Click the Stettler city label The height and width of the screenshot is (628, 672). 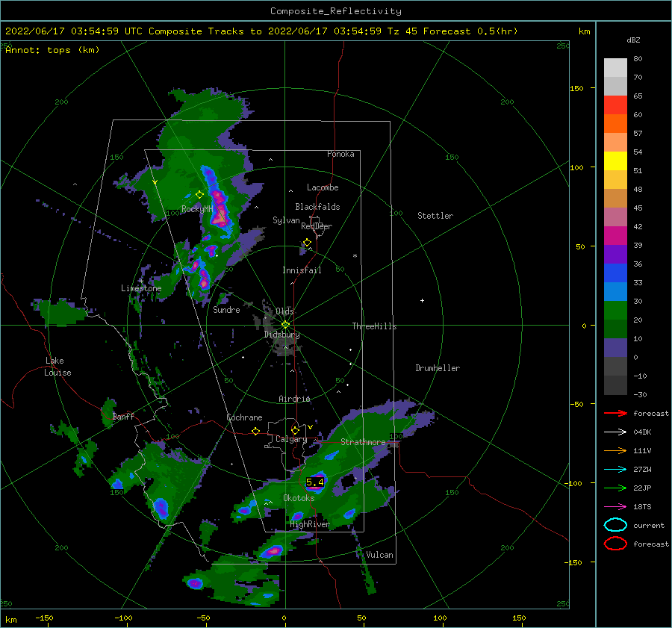click(x=435, y=216)
